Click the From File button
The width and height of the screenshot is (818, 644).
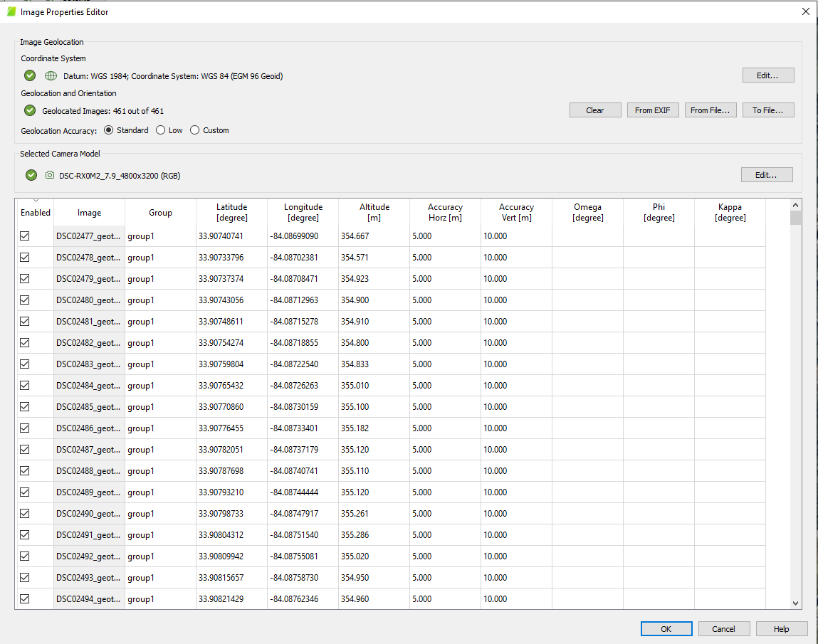pos(710,110)
